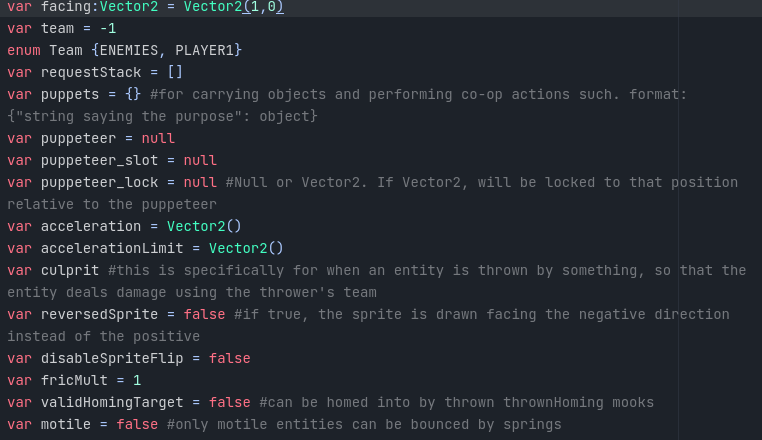This screenshot has height=440, width=762.
Task: Click the comment about springs bouncing entities
Action: (364, 424)
